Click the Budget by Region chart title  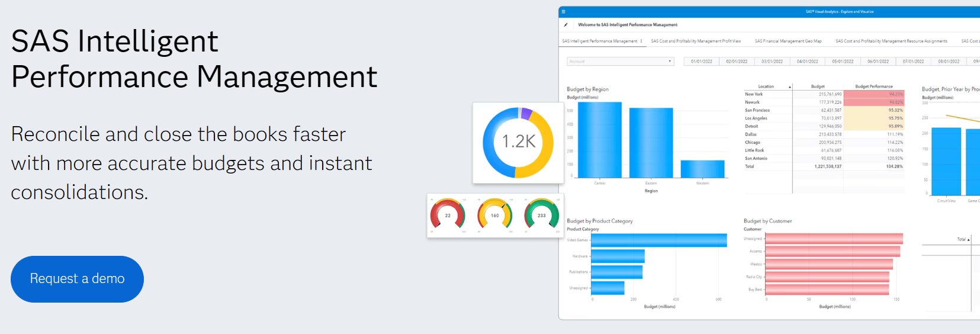(x=587, y=89)
